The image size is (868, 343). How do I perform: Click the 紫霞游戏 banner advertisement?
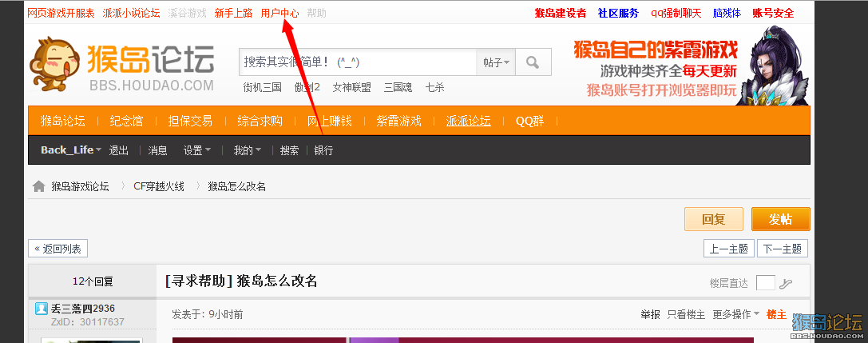[x=690, y=66]
